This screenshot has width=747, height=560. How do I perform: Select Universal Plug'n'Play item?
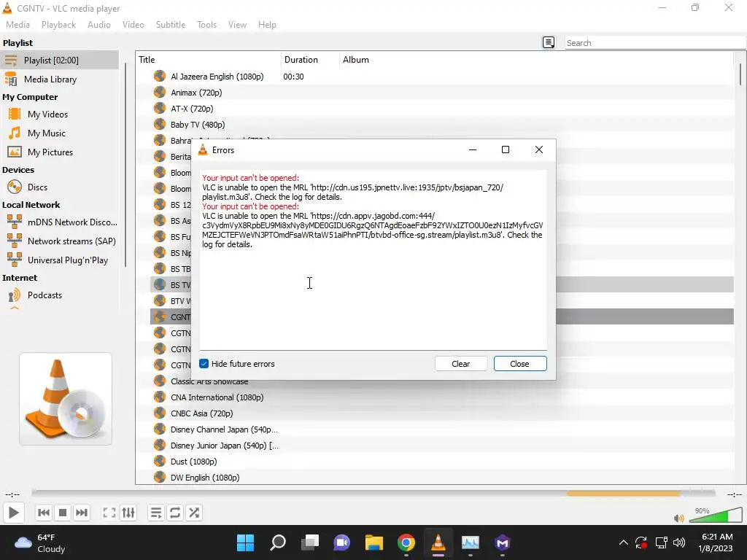pos(60,260)
